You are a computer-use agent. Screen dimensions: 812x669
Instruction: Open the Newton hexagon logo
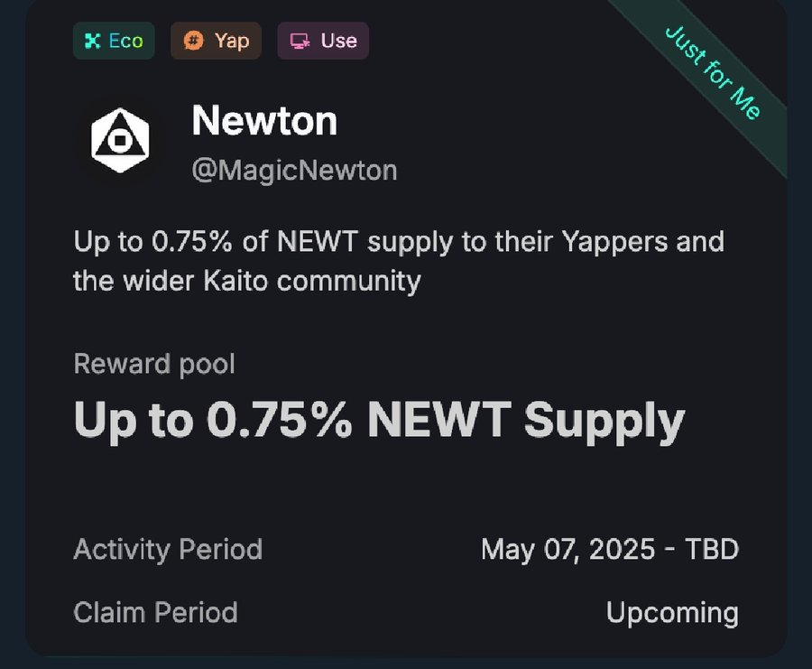(120, 141)
